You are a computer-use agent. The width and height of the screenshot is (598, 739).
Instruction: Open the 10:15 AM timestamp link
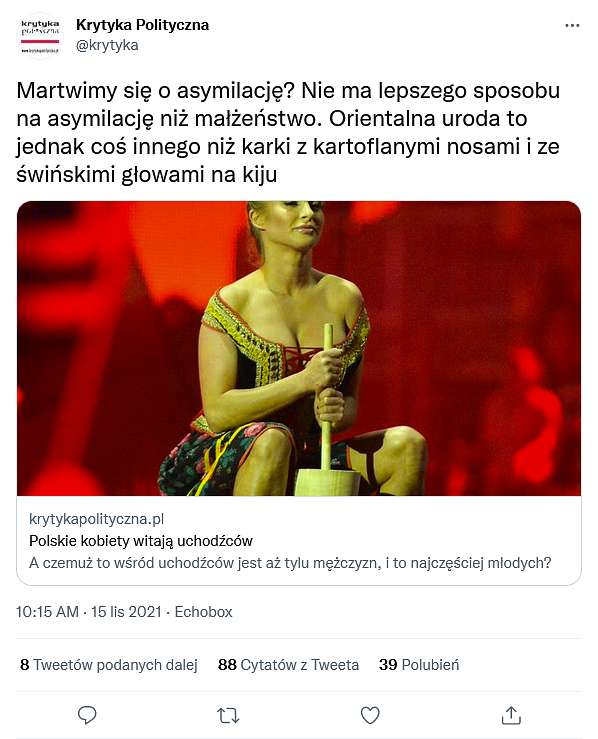coord(47,612)
